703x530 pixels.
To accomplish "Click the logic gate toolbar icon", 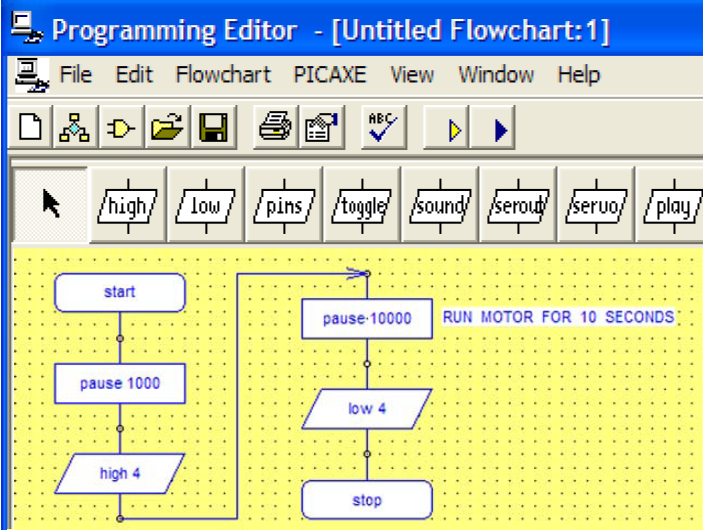I will [x=121, y=127].
